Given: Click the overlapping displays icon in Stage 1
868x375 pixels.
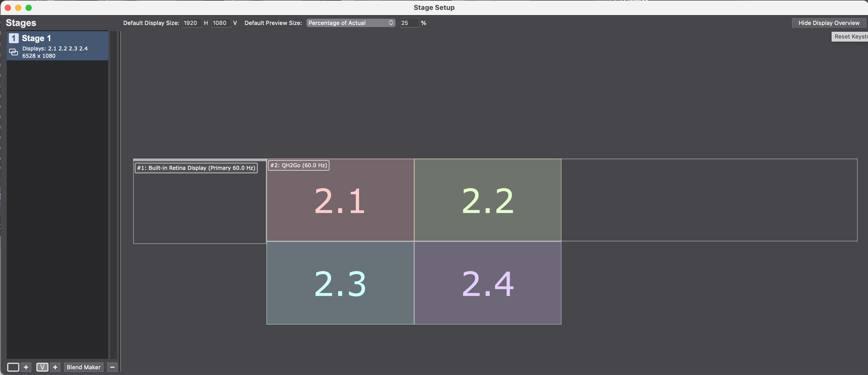Looking at the screenshot, I should 14,52.
